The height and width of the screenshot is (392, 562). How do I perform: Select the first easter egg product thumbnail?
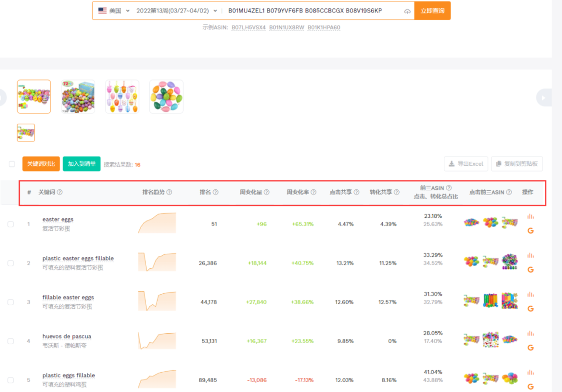(33, 96)
